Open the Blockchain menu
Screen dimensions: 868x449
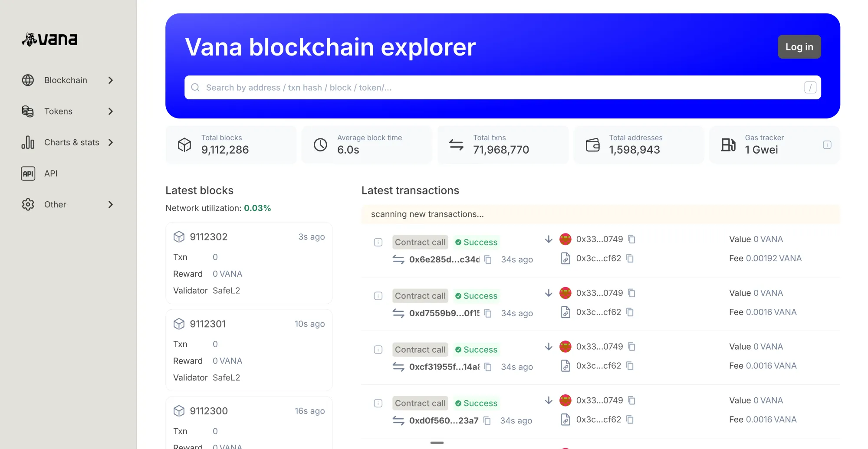coord(68,80)
